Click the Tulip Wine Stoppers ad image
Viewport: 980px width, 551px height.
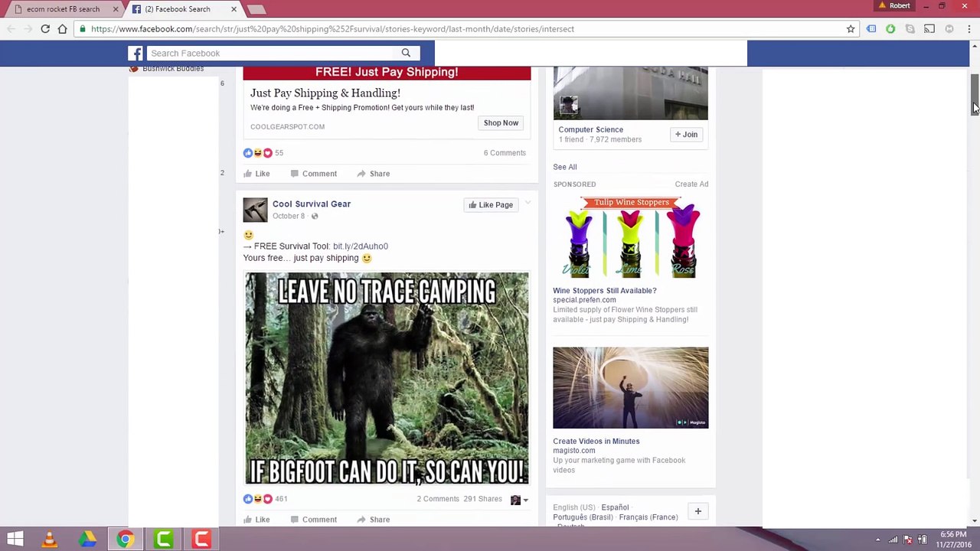click(x=631, y=237)
